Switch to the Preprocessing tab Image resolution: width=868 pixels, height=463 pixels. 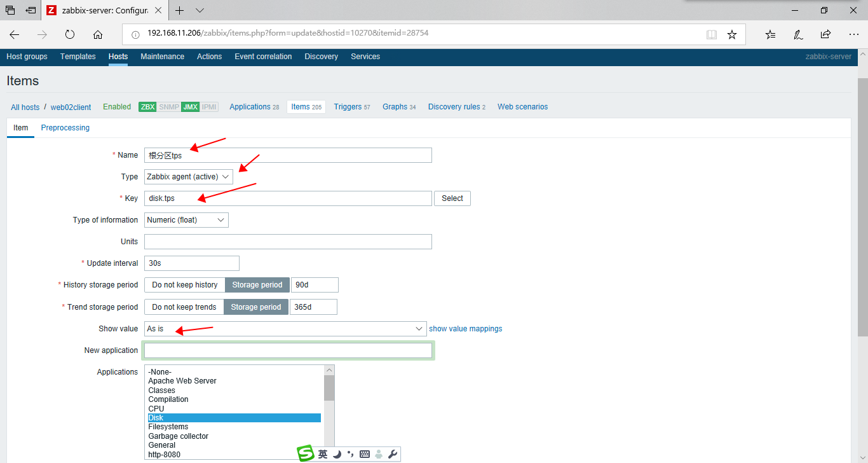pos(65,128)
